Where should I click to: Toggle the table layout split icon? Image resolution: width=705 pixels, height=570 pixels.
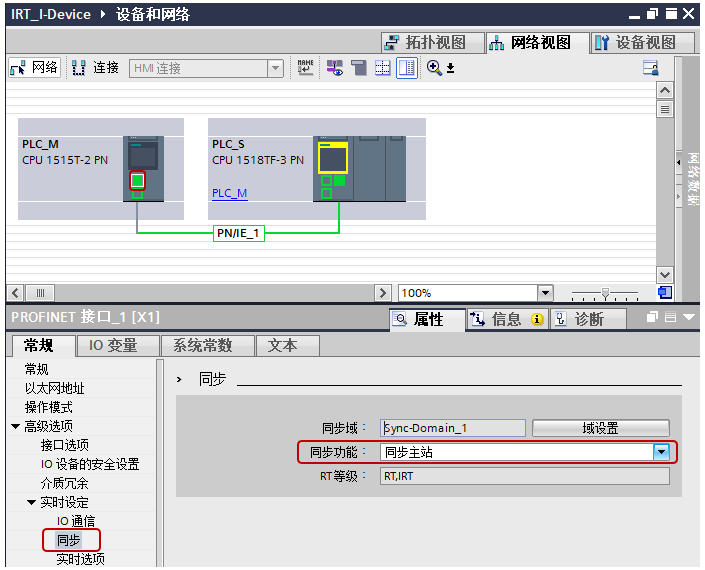(x=407, y=68)
